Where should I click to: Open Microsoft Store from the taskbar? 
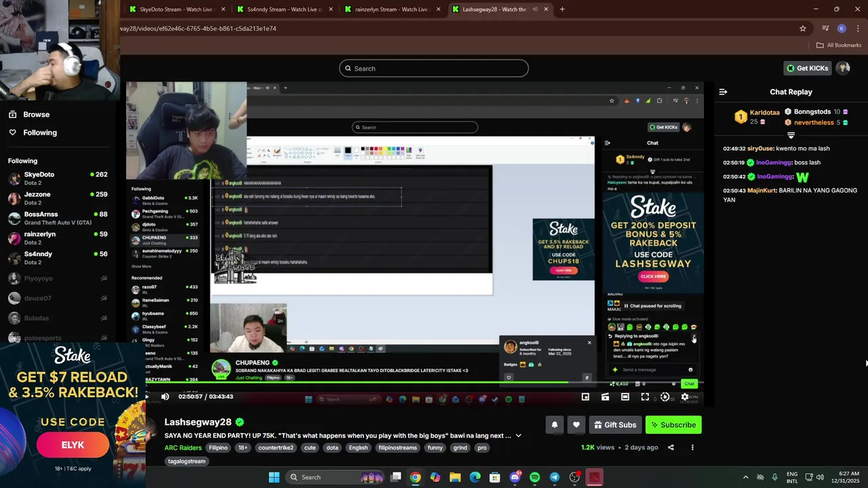point(495,477)
